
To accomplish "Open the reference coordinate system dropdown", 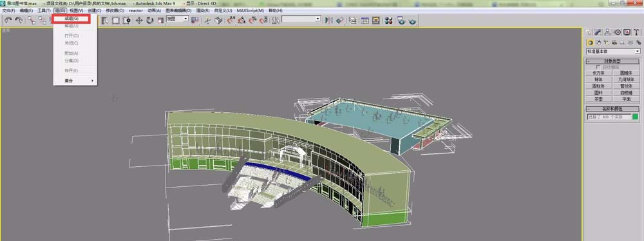I will point(177,19).
